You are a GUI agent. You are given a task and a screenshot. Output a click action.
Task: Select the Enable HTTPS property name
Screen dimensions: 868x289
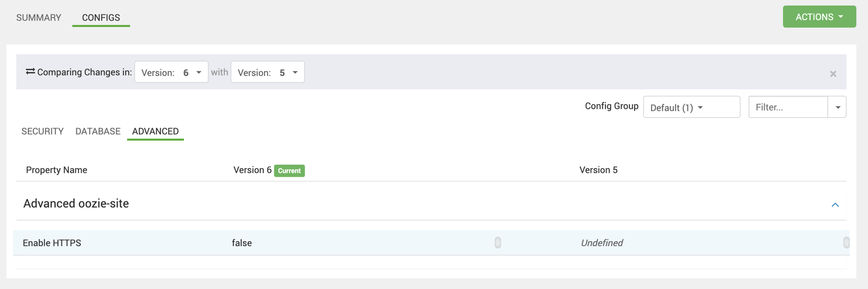(52, 243)
